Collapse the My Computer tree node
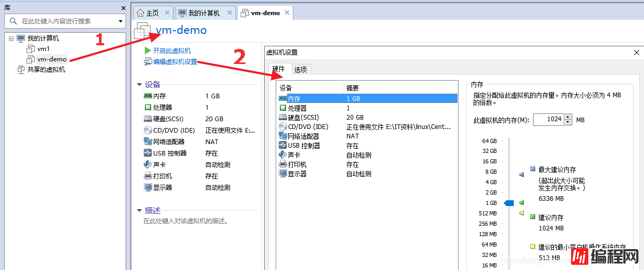 coord(11,38)
